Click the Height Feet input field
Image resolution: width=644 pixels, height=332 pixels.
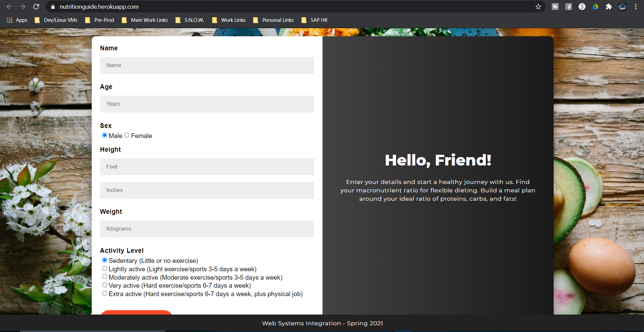click(x=207, y=167)
